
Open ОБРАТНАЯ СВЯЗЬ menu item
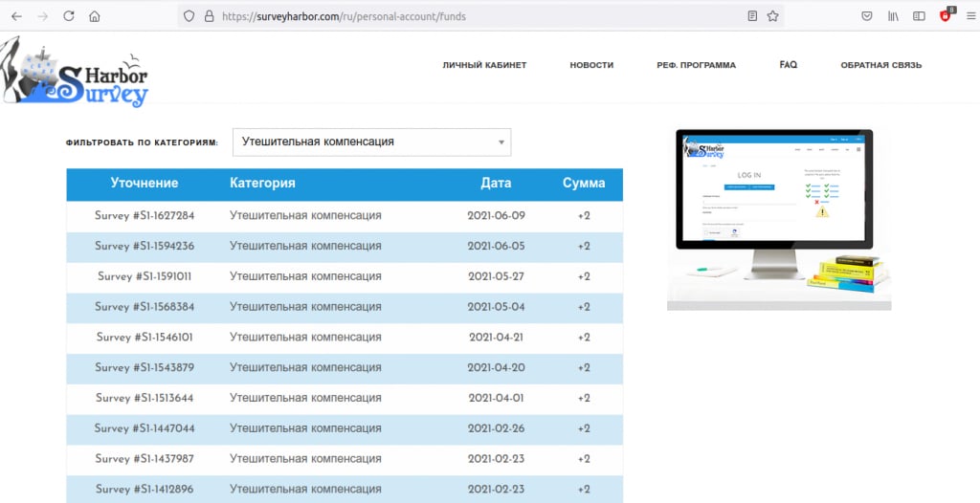click(x=880, y=65)
